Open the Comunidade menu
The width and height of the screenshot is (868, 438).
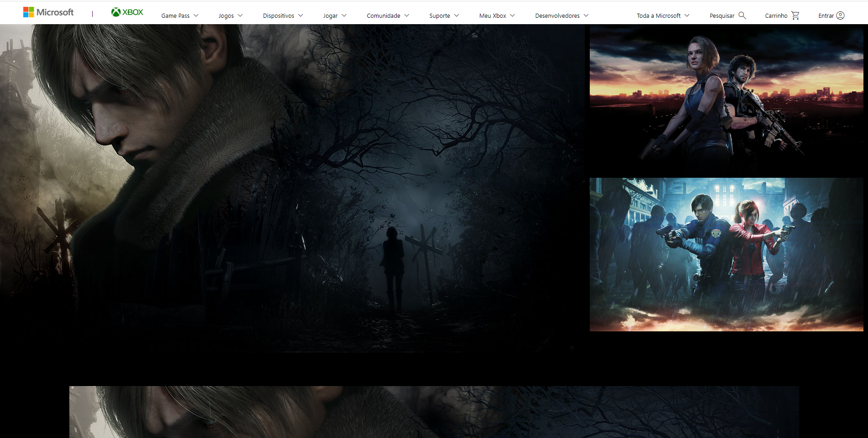click(x=388, y=15)
